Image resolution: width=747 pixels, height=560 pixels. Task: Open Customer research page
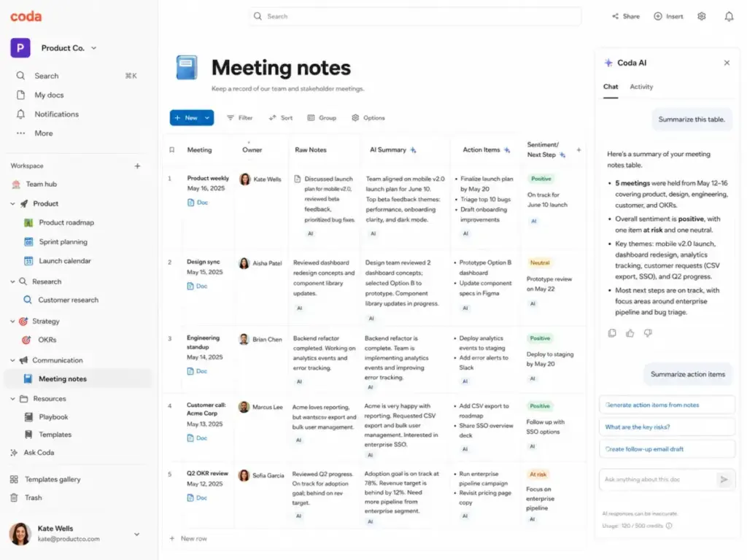tap(68, 300)
